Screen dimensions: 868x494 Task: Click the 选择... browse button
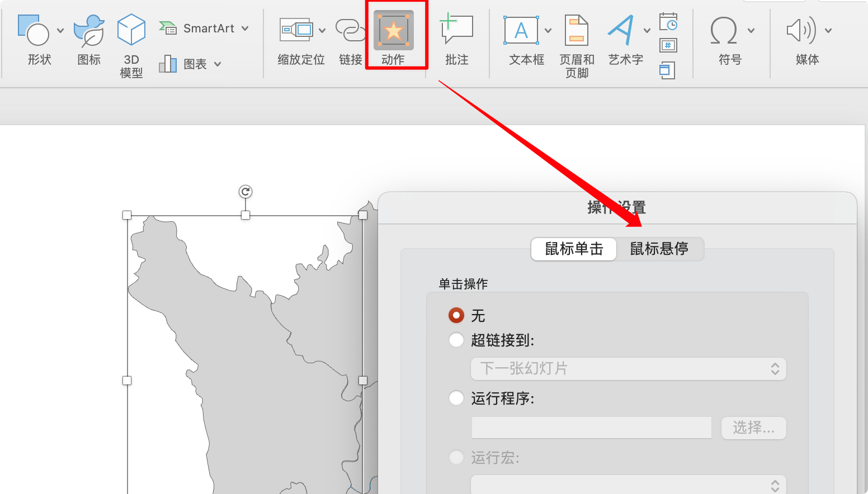(753, 428)
